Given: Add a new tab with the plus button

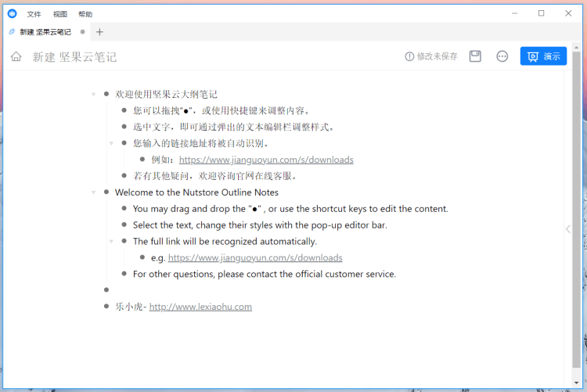Looking at the screenshot, I should point(99,32).
